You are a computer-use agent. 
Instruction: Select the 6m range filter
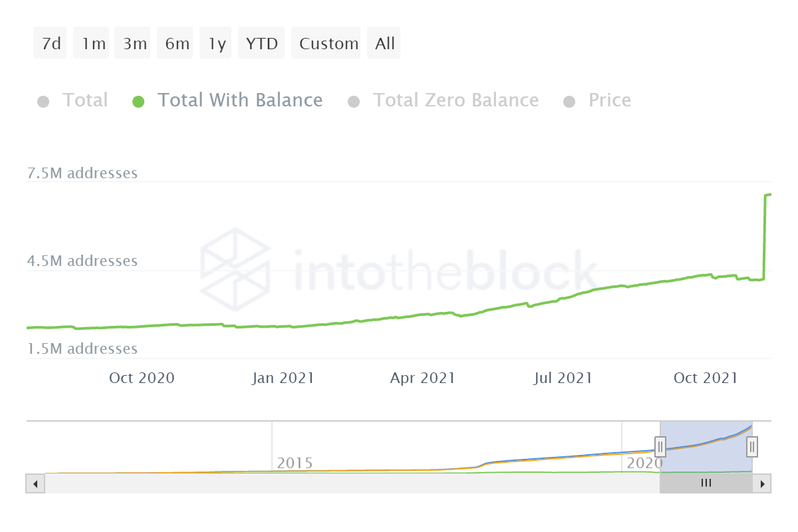point(175,43)
